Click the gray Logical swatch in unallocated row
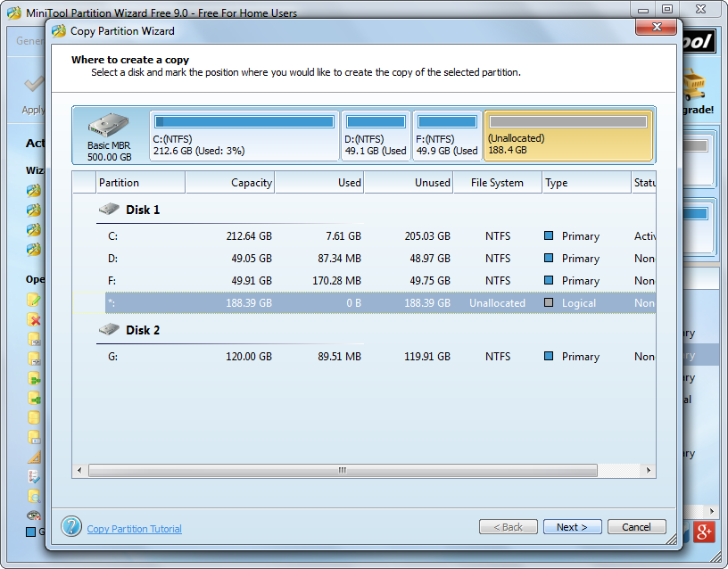728x569 pixels. click(549, 302)
